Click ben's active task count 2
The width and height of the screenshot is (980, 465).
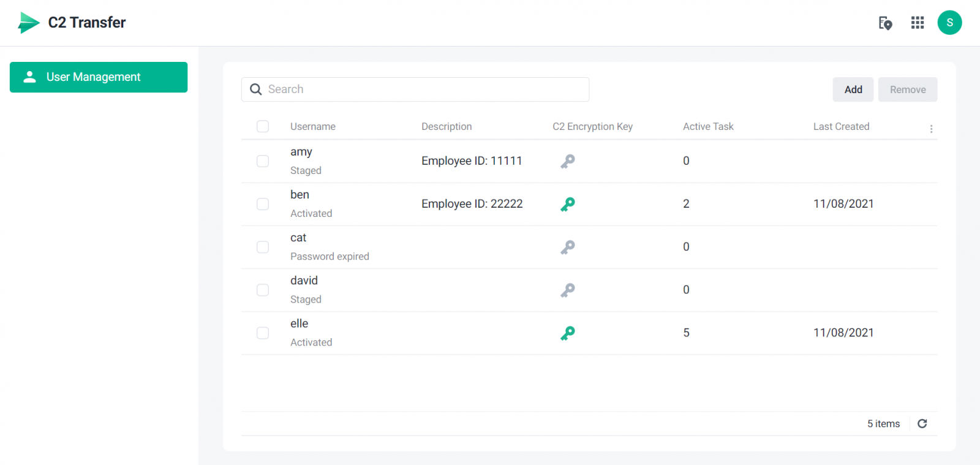coord(686,204)
